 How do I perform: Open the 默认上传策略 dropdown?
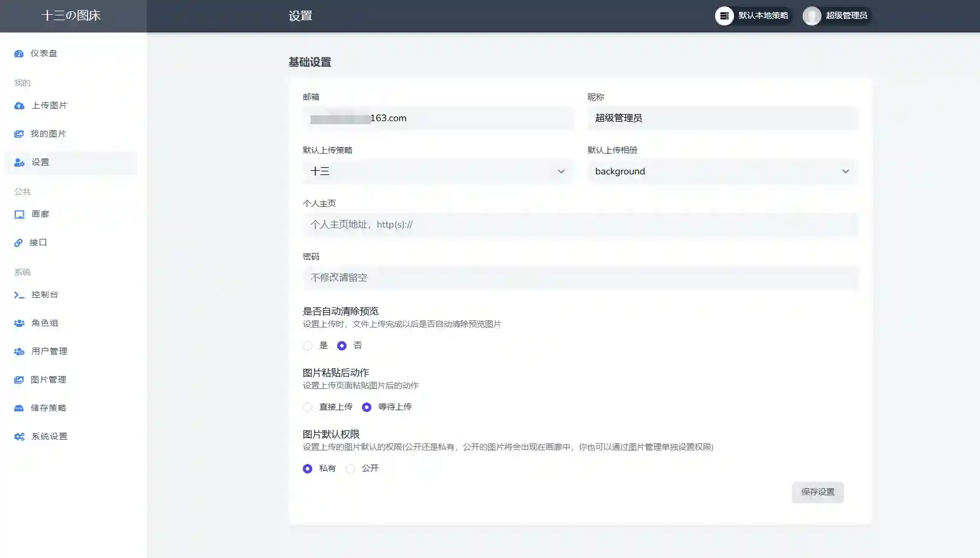click(438, 171)
